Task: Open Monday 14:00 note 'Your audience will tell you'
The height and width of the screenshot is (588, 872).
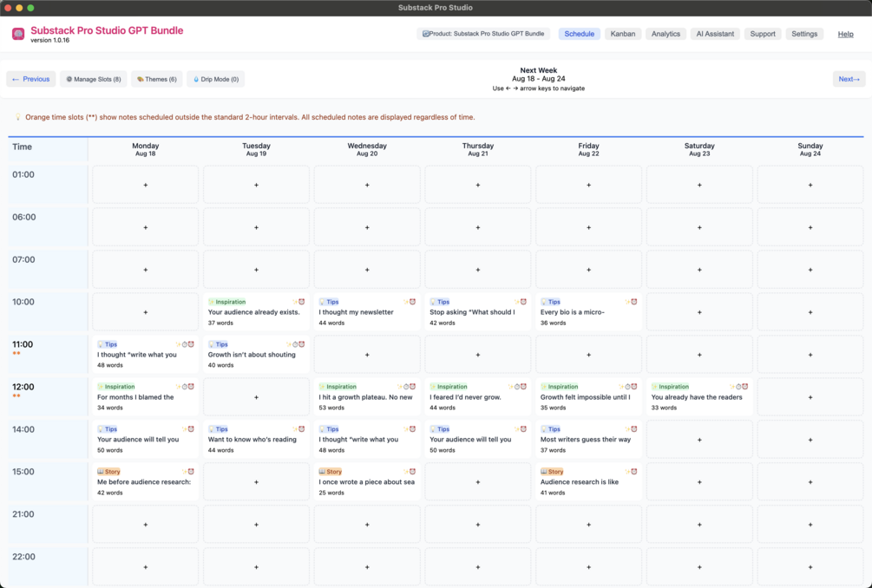Action: [x=145, y=440]
